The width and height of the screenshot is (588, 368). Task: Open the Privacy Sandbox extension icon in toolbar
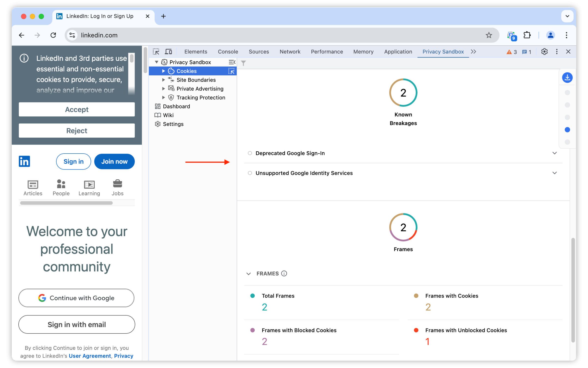tap(512, 36)
